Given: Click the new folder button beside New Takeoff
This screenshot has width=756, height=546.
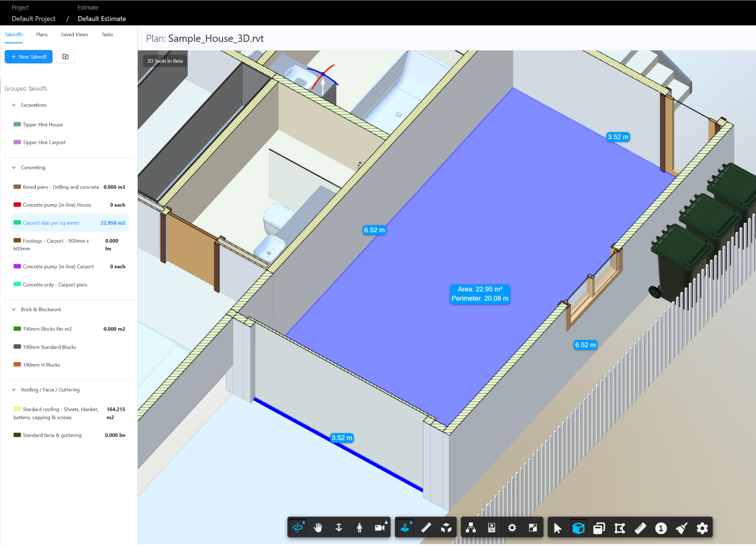Looking at the screenshot, I should pyautogui.click(x=66, y=57).
